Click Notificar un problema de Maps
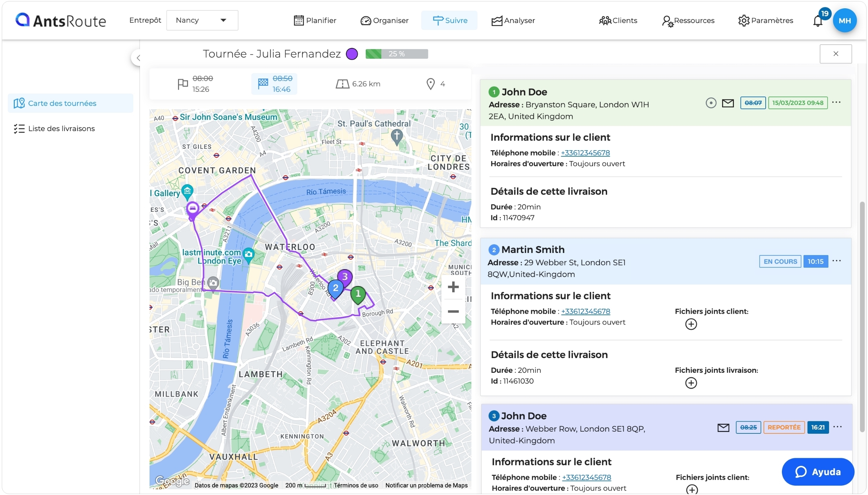This screenshot has width=868, height=495. point(426,485)
